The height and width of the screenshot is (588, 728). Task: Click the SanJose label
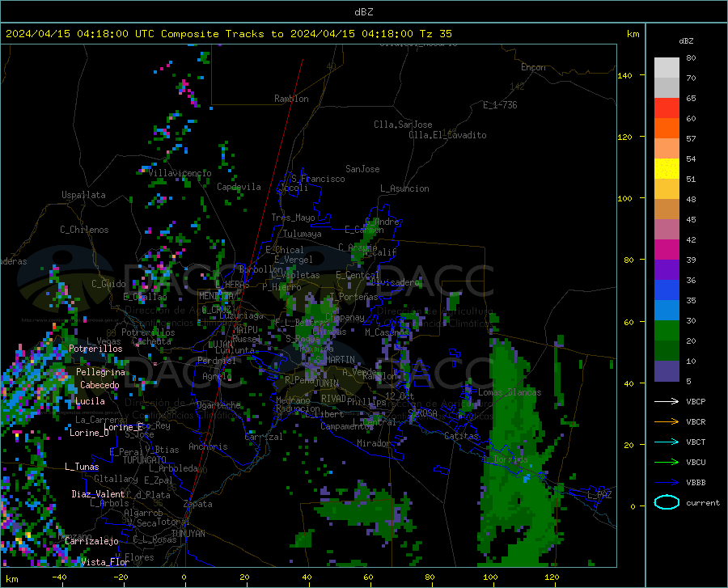tap(362, 169)
